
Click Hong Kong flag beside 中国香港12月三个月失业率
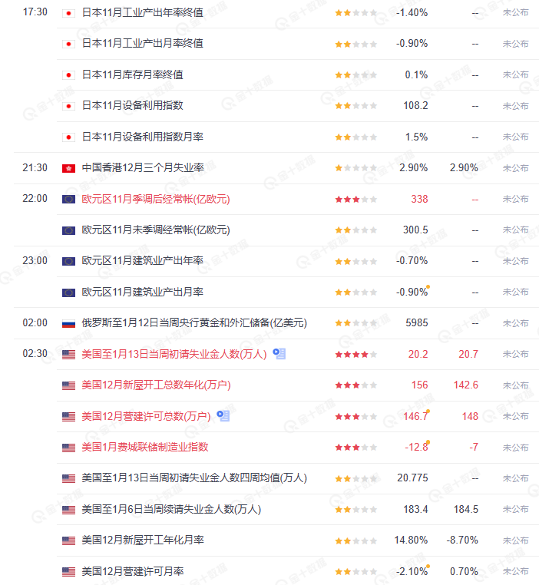point(68,168)
